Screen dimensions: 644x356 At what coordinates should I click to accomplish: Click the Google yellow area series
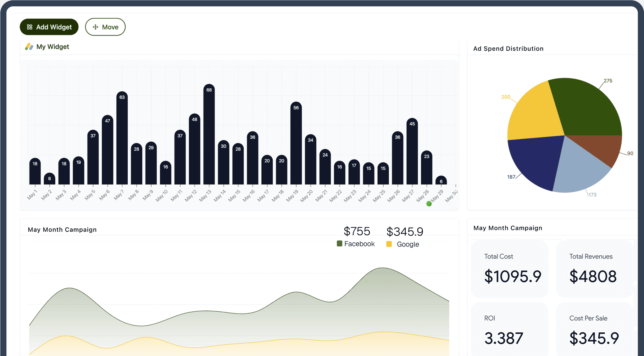pos(239,346)
